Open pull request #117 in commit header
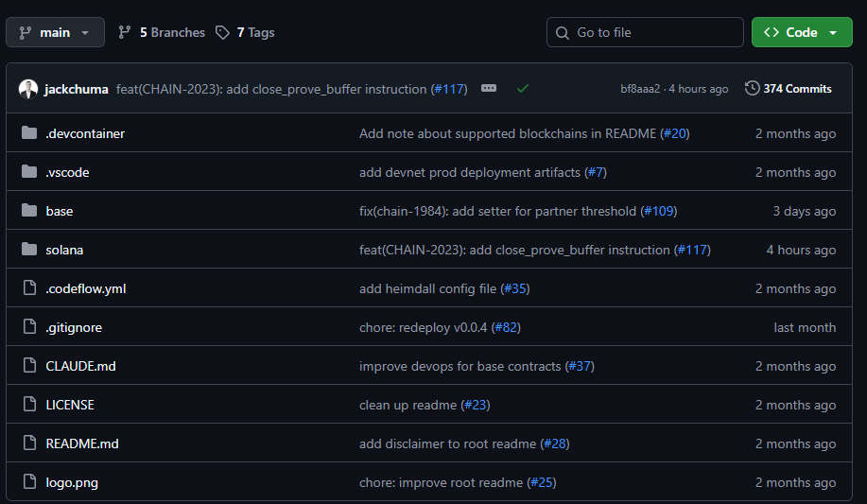Viewport: 867px width, 504px height. click(x=449, y=89)
